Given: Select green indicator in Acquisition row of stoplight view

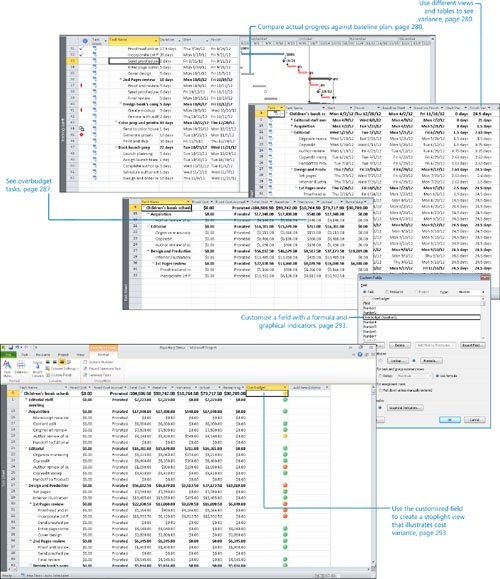Looking at the screenshot, I should [x=285, y=411].
